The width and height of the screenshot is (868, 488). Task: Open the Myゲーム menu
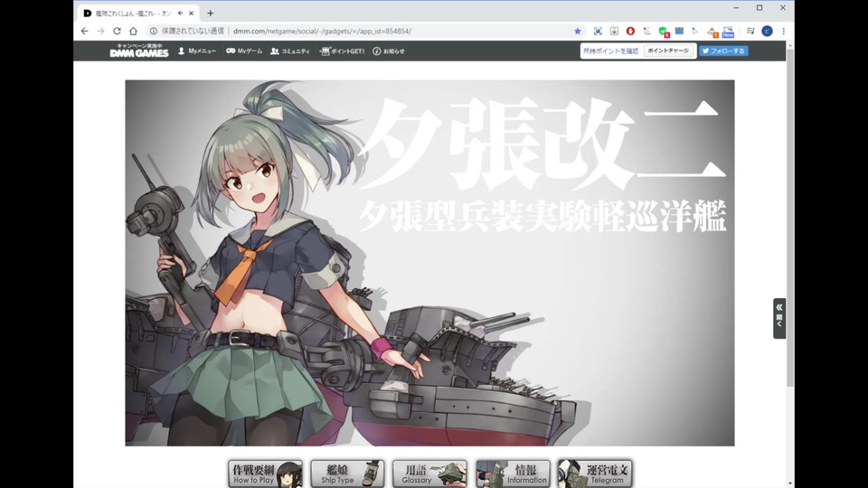pyautogui.click(x=244, y=51)
